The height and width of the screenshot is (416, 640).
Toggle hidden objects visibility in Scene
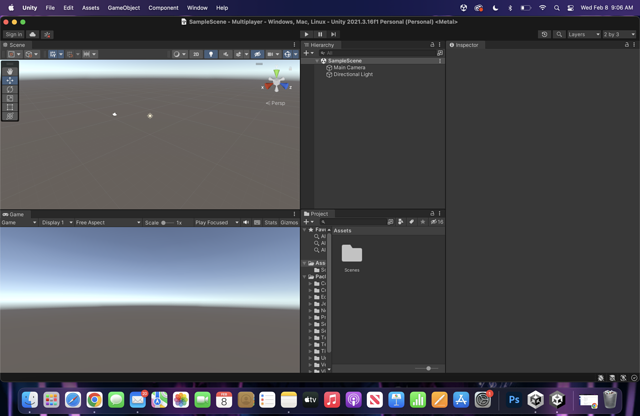257,54
